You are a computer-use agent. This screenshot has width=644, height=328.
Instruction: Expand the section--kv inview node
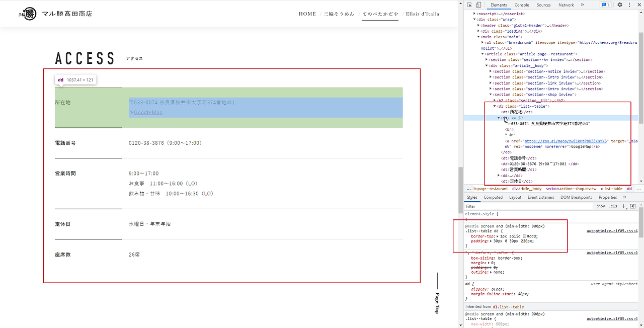[x=487, y=60]
